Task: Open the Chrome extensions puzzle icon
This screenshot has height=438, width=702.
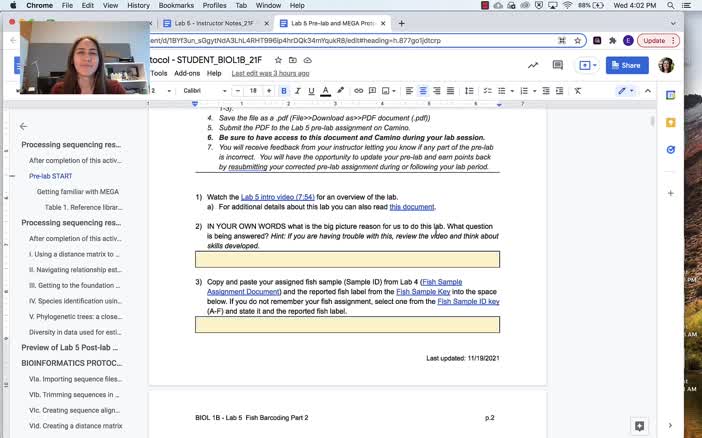Action: click(x=612, y=41)
